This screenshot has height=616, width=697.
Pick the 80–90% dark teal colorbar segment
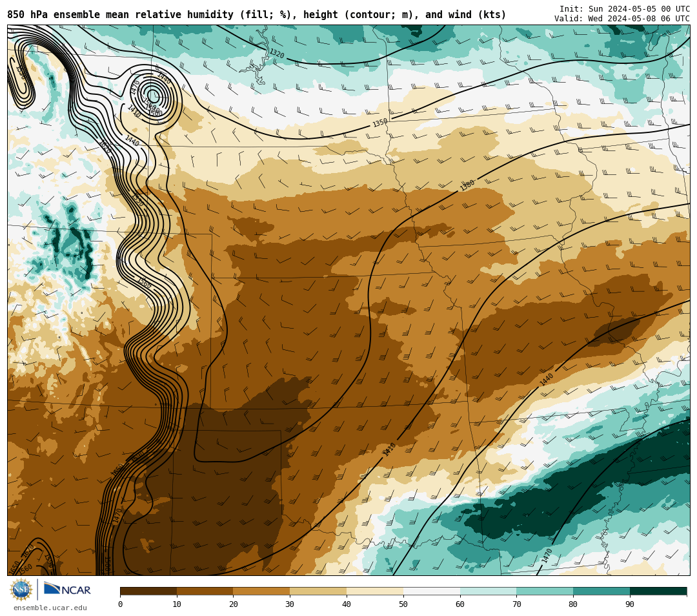point(601,591)
